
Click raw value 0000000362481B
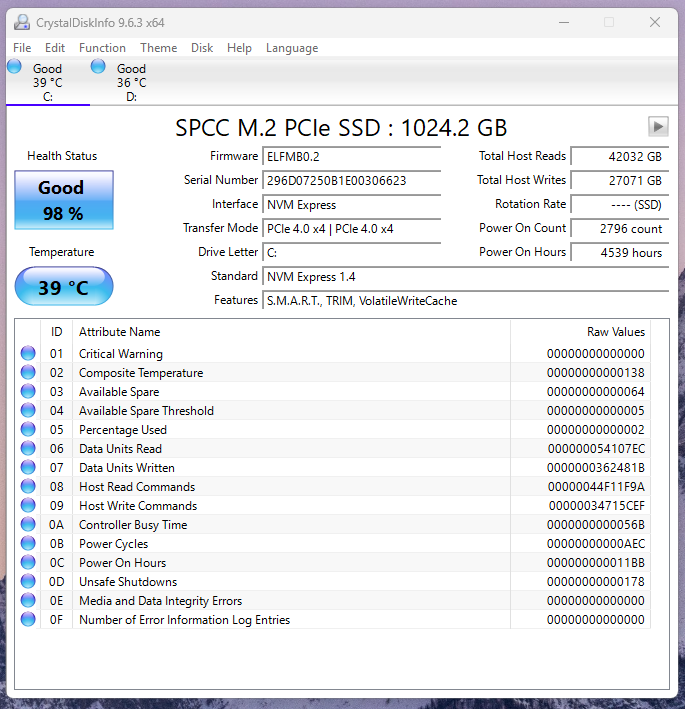pyautogui.click(x=595, y=468)
